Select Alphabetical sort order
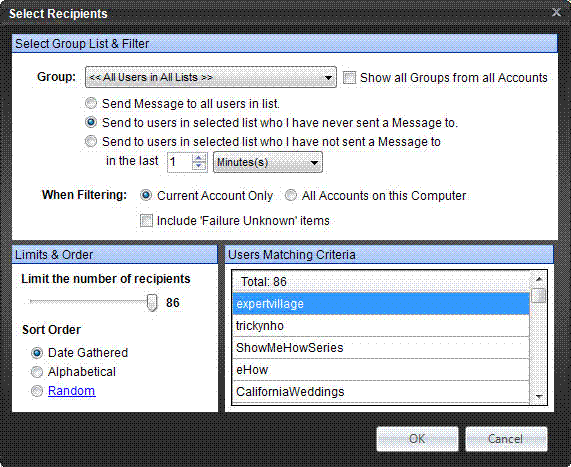This screenshot has width=571, height=467. (37, 372)
